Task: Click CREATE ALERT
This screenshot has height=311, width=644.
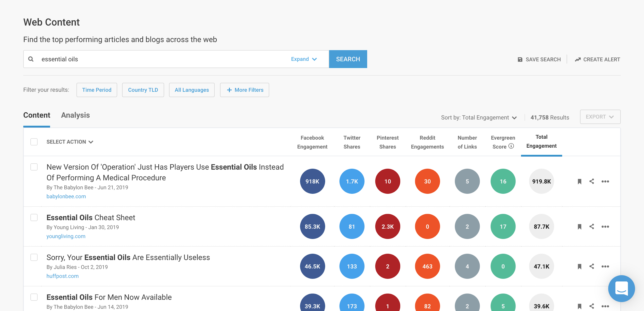Action: [x=597, y=60]
